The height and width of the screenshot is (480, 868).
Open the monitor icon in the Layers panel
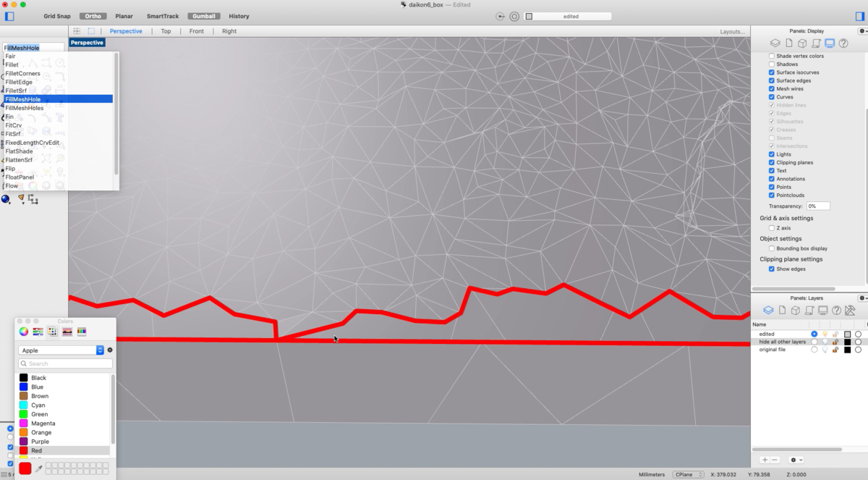coord(822,311)
